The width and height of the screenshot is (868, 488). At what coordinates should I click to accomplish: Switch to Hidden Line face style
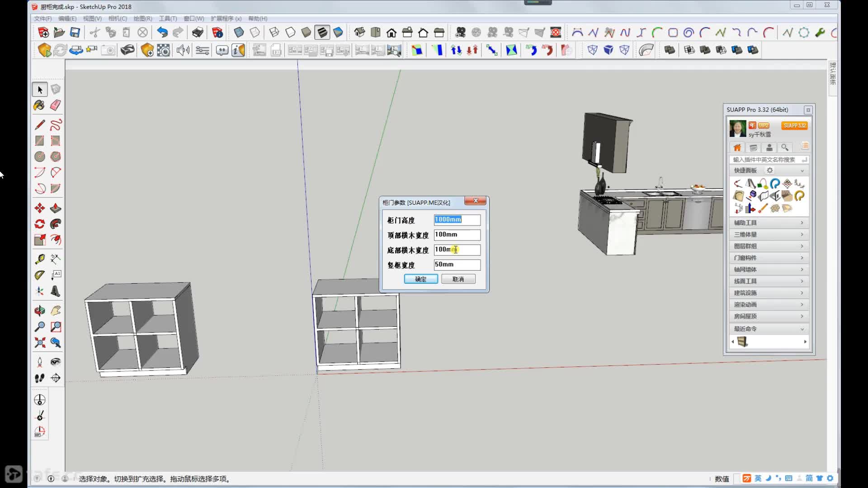[290, 32]
